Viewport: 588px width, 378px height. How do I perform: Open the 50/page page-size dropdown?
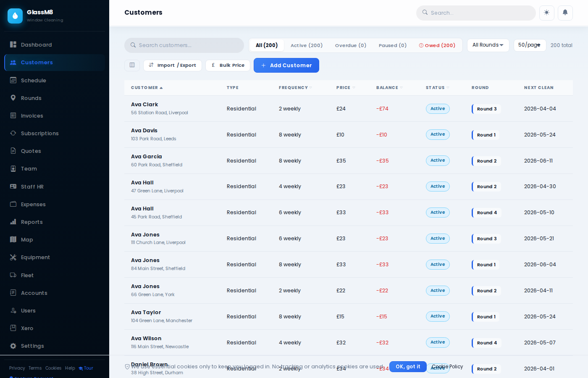pyautogui.click(x=530, y=45)
